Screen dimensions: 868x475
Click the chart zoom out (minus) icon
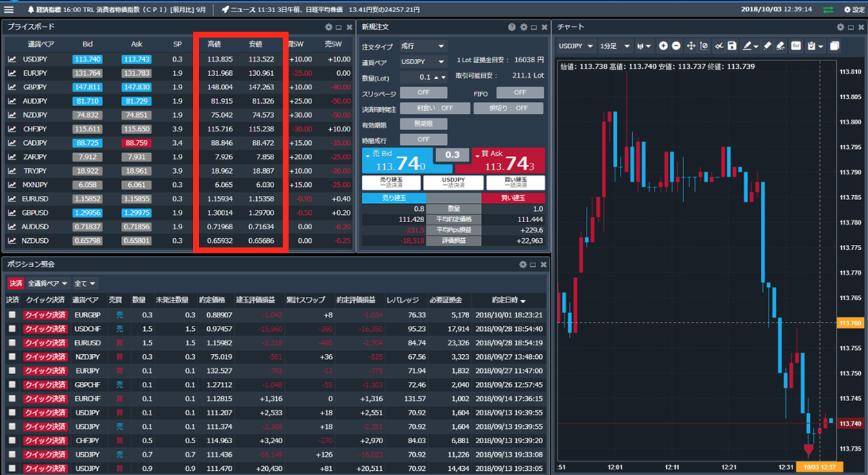(676, 46)
